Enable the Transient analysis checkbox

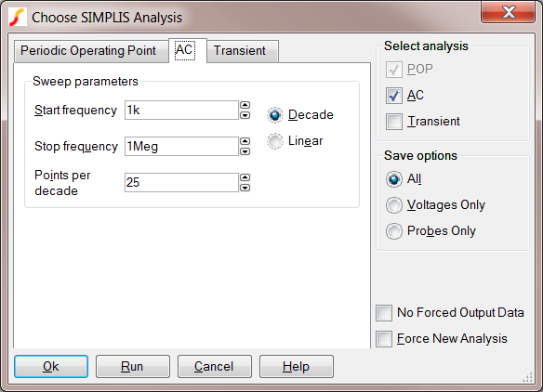click(394, 122)
